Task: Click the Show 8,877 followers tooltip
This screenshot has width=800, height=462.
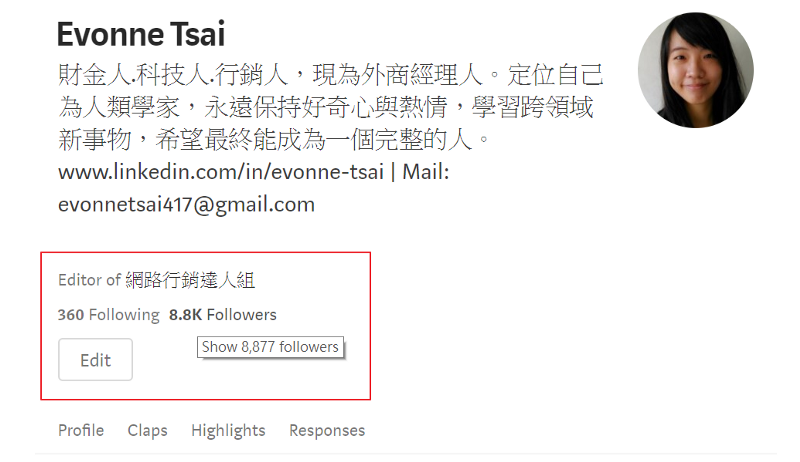Action: 270,347
